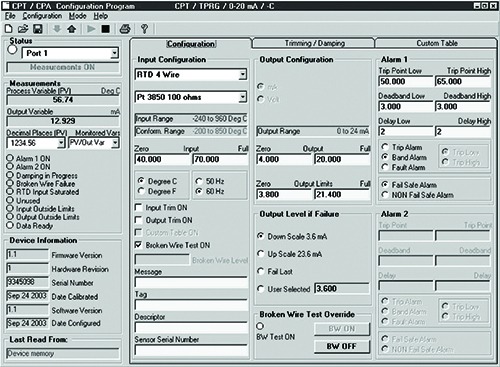The image size is (500, 367).
Task: Click the Deadband Low 3.000 field
Action: click(406, 107)
